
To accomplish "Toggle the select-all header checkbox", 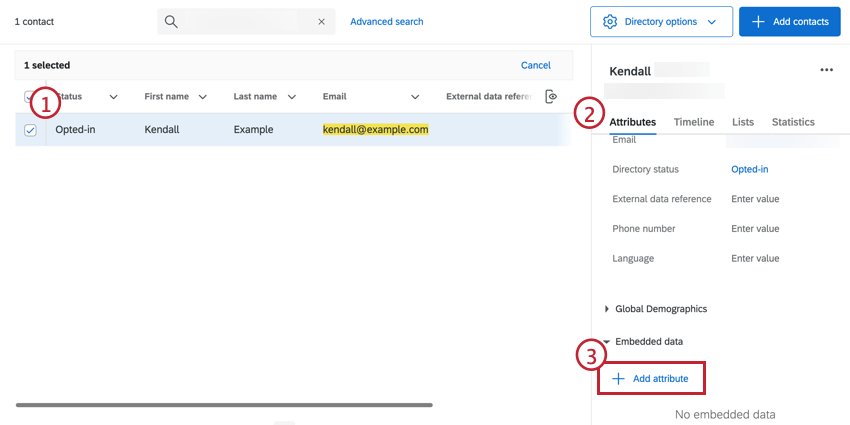I will (29, 97).
